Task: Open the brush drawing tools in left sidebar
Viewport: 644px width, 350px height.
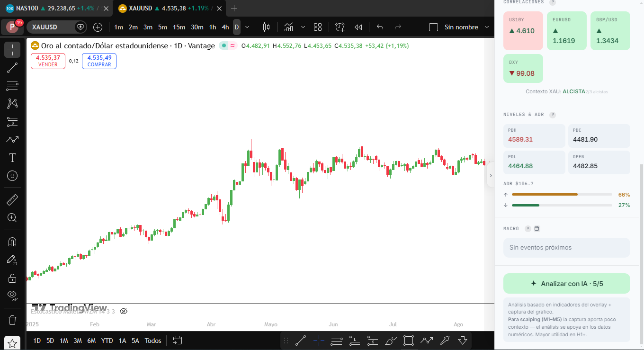Action: [x=12, y=140]
